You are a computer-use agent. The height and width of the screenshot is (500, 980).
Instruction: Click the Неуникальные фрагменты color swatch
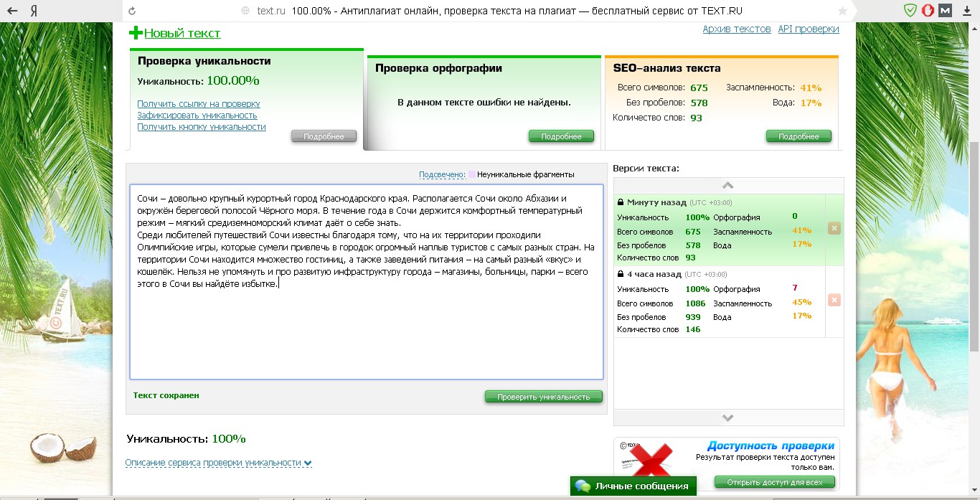pos(472,174)
